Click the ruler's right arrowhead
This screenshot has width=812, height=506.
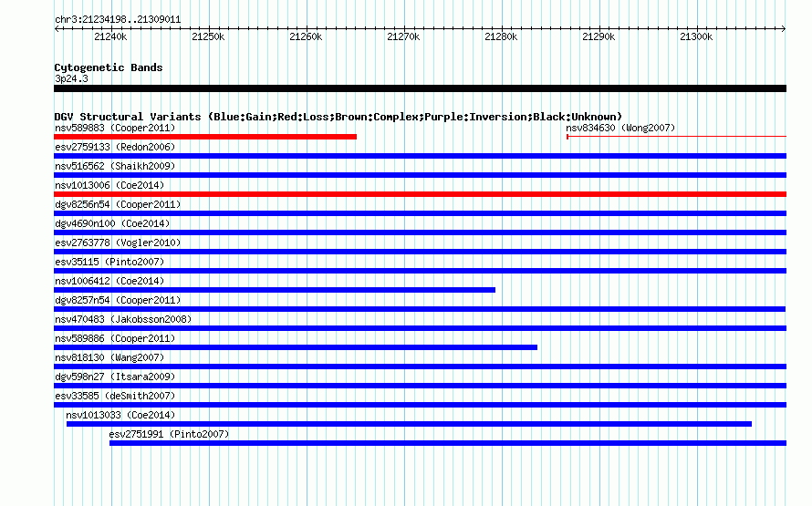click(x=784, y=29)
